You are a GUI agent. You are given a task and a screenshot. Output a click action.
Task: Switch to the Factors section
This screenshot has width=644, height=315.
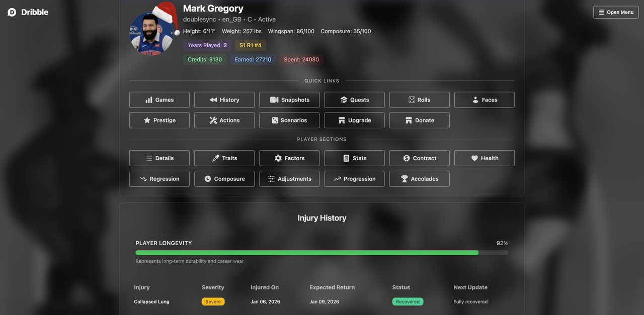289,158
